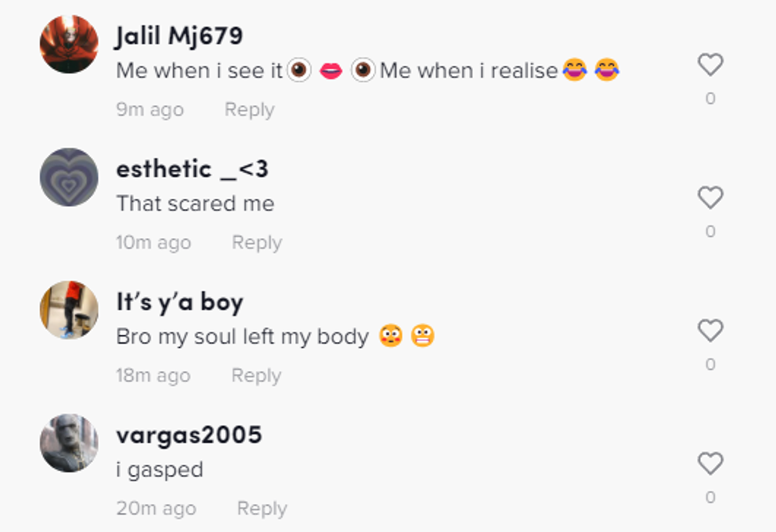Reply to vargas2005's comment
The height and width of the screenshot is (532, 776).
pos(261,509)
